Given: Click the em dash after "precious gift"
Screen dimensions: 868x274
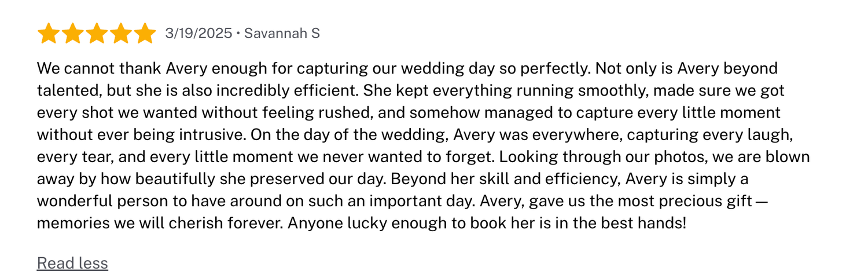Looking at the screenshot, I should click(762, 202).
